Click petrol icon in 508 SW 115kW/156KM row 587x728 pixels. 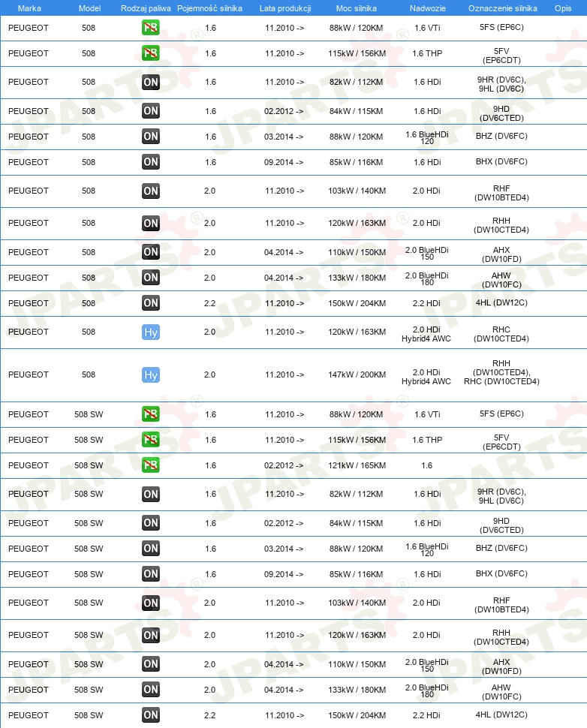click(x=150, y=440)
